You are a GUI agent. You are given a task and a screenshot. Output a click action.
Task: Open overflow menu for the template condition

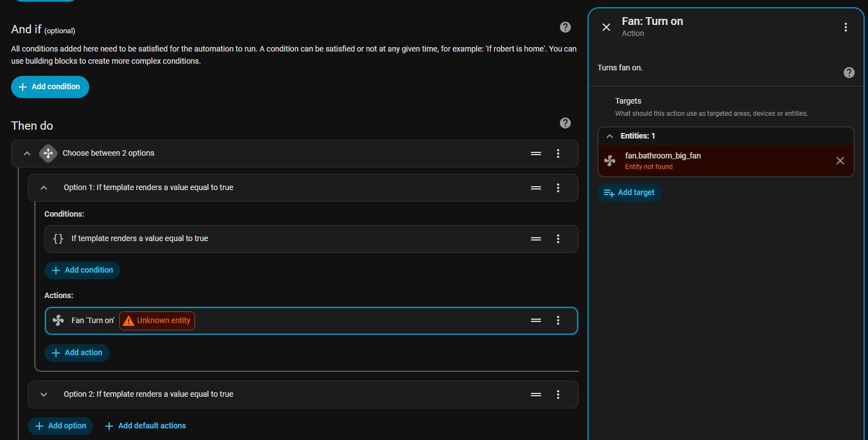[x=558, y=239]
